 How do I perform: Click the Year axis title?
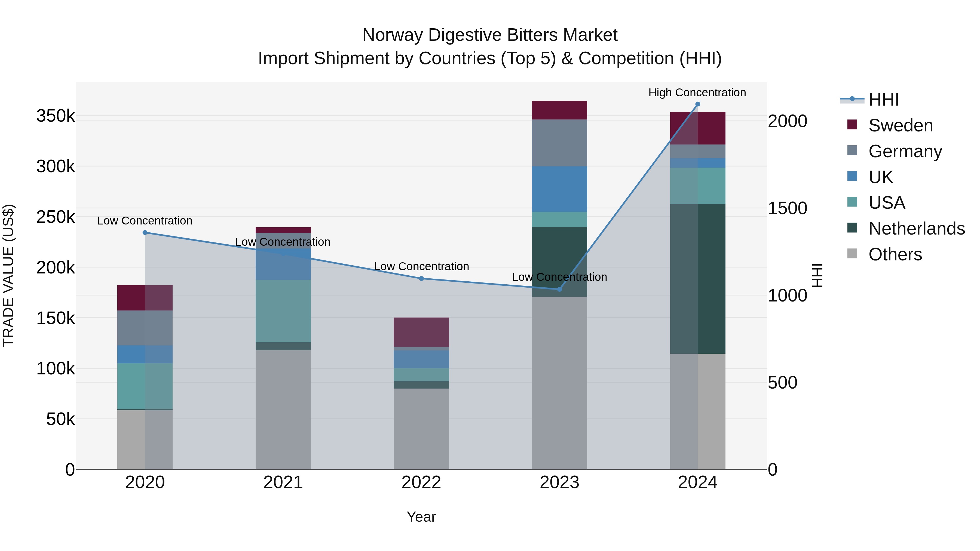coord(421,517)
